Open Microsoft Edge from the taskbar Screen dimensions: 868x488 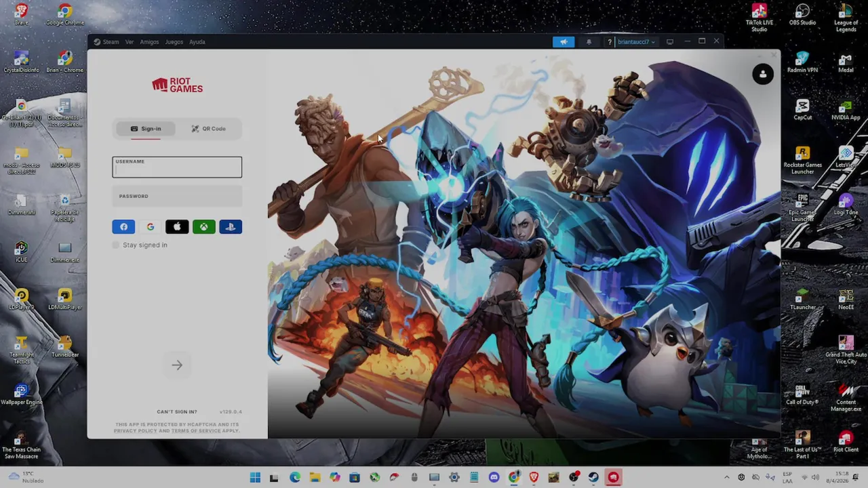[x=295, y=478]
